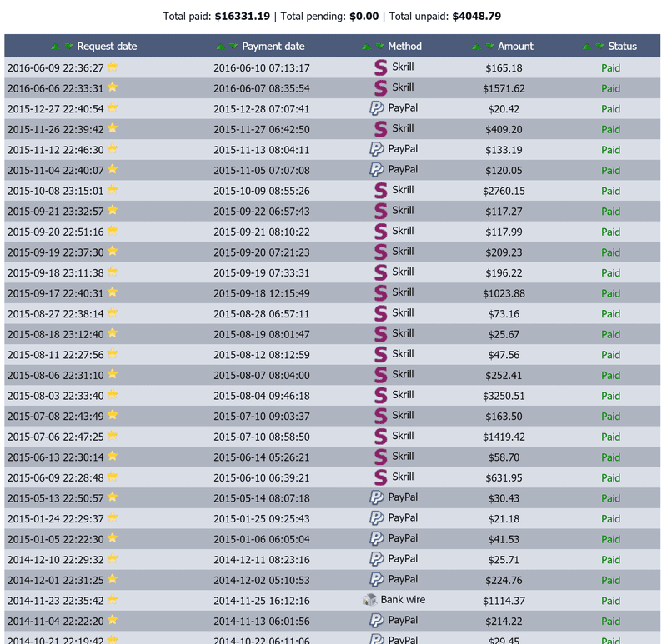Click Paid status in the $73.16 row
667x644 pixels.
pos(610,314)
